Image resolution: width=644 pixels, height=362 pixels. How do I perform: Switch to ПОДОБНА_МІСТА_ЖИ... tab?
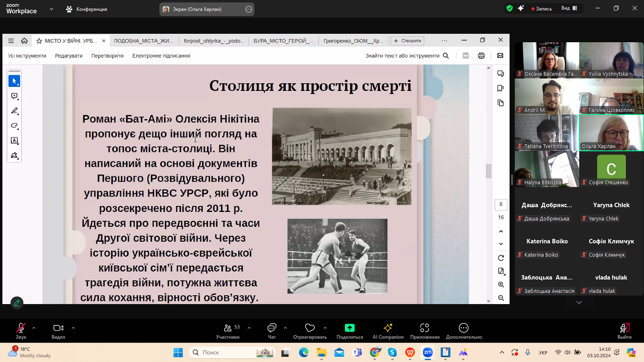click(144, 41)
